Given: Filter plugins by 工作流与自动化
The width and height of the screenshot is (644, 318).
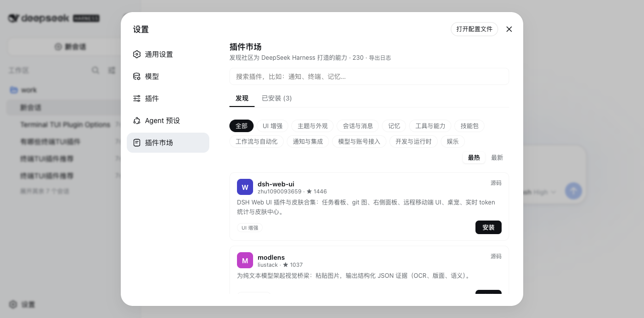Looking at the screenshot, I should coord(257,142).
